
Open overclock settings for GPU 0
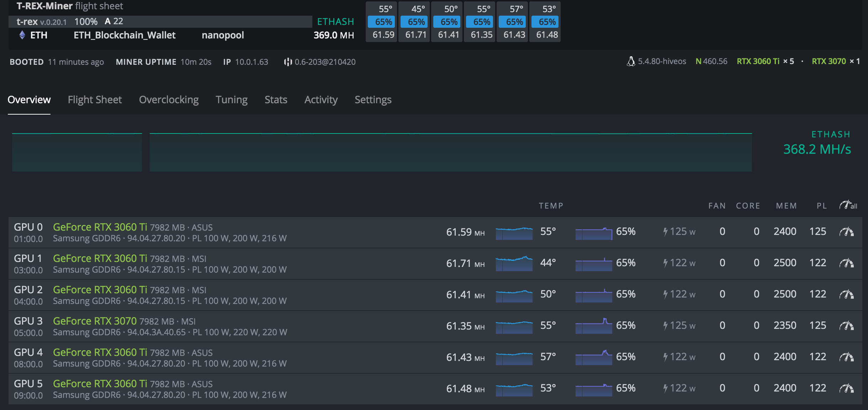tap(846, 232)
